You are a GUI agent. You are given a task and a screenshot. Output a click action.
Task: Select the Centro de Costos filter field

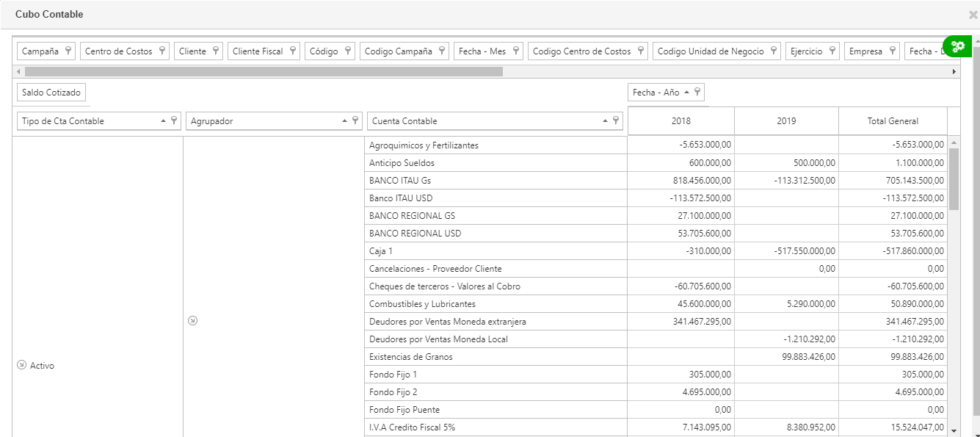[124, 51]
